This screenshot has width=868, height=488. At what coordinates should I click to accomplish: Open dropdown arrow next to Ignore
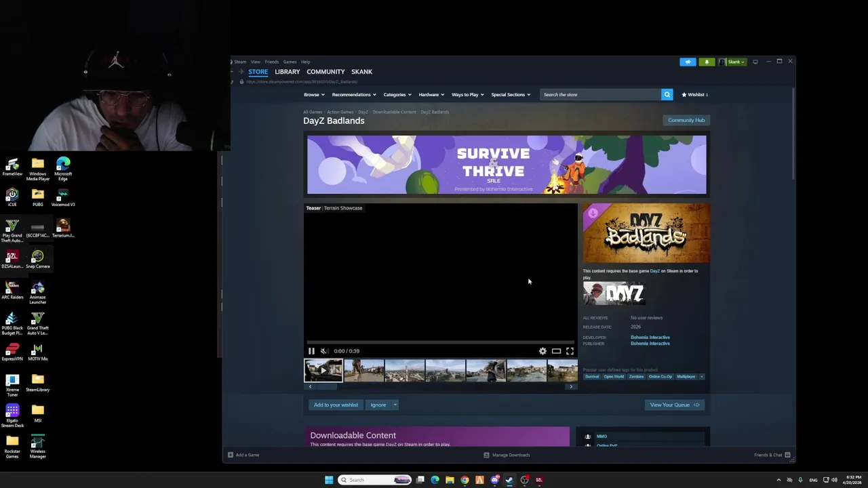coord(395,405)
